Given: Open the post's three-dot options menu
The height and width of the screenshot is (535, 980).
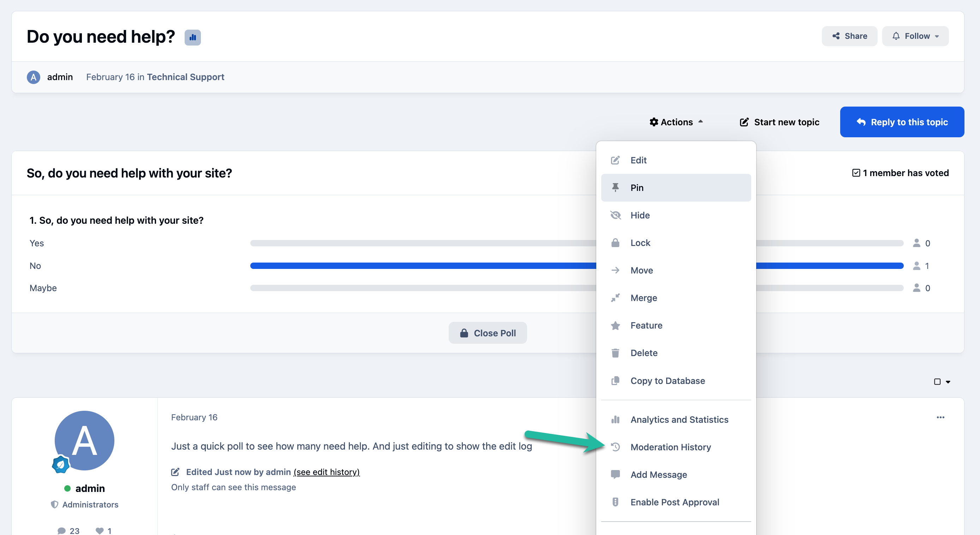Looking at the screenshot, I should pyautogui.click(x=940, y=417).
